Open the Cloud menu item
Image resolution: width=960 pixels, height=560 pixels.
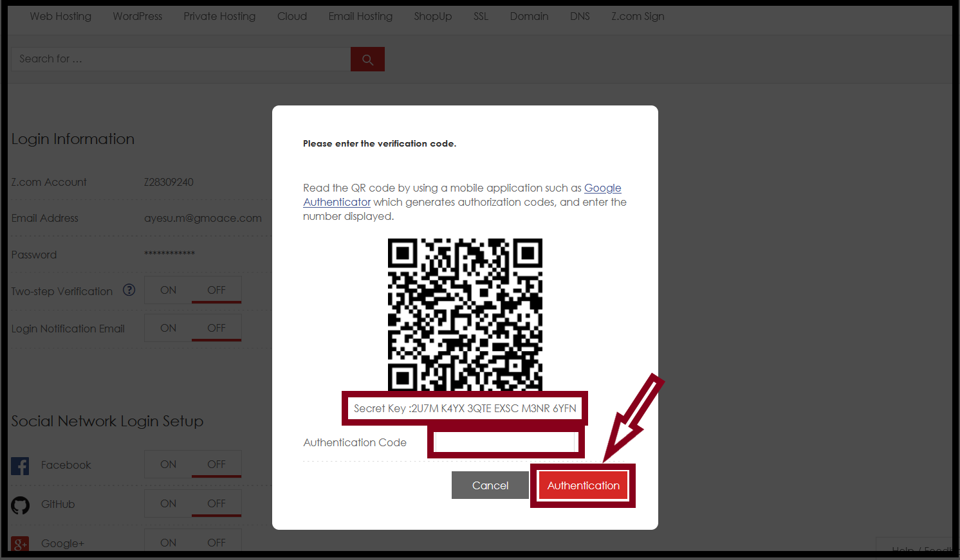292,16
